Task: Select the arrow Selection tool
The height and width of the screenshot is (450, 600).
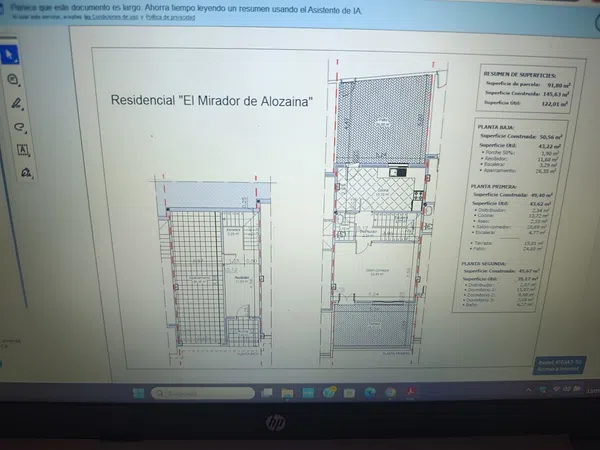Action: click(9, 55)
